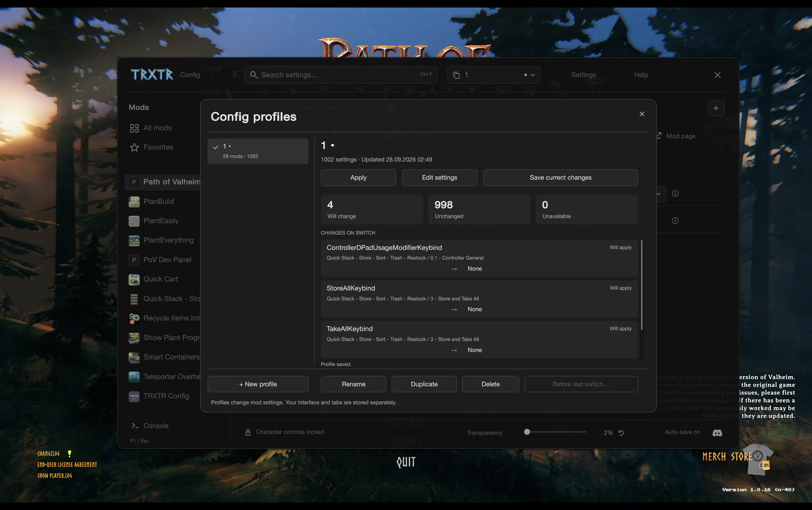The width and height of the screenshot is (812, 510).
Task: Click the 0 Unavailable card
Action: click(x=586, y=210)
